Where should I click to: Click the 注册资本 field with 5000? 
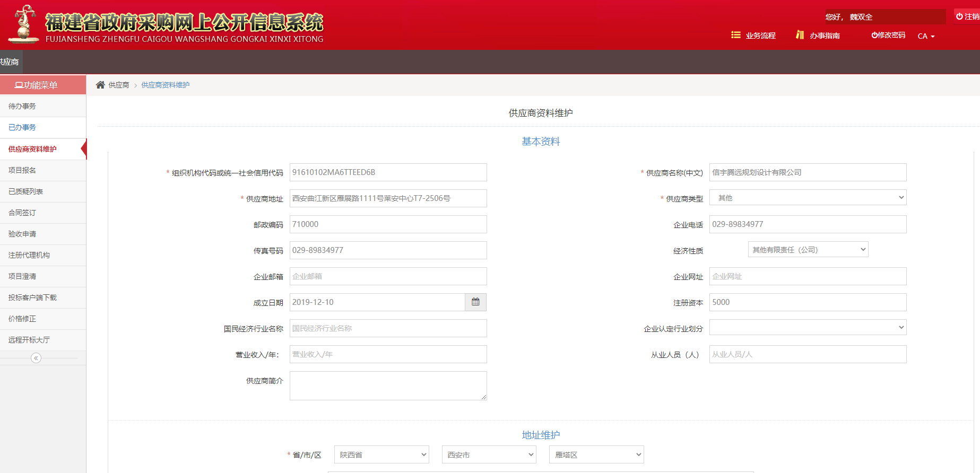[808, 302]
